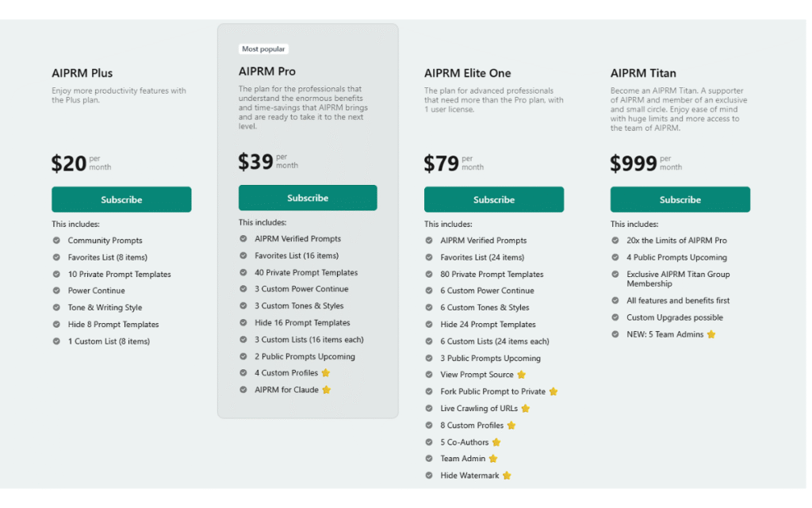Click the star next to "5 Co-Authors"
812x508 pixels.
tap(496, 442)
